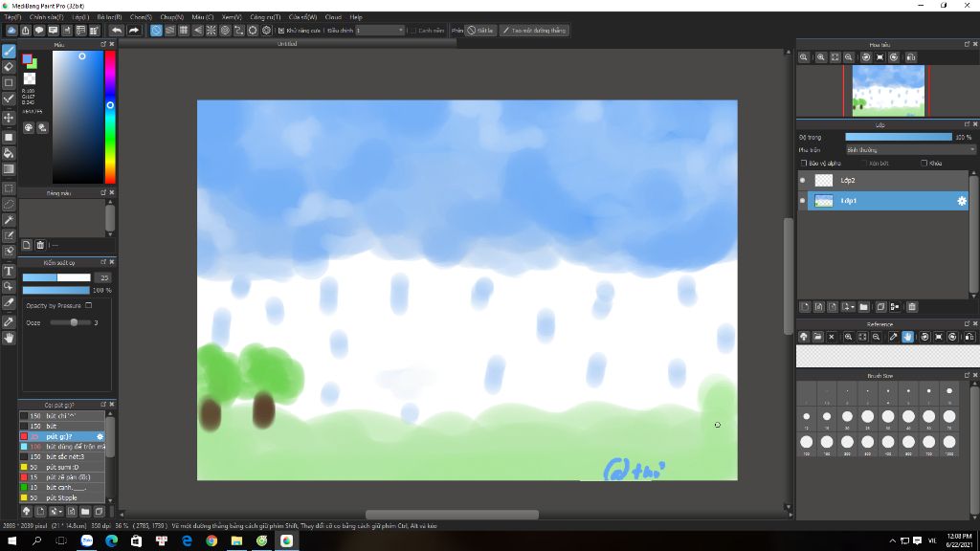
Task: Select the bút sumi brush preset
Action: point(61,467)
